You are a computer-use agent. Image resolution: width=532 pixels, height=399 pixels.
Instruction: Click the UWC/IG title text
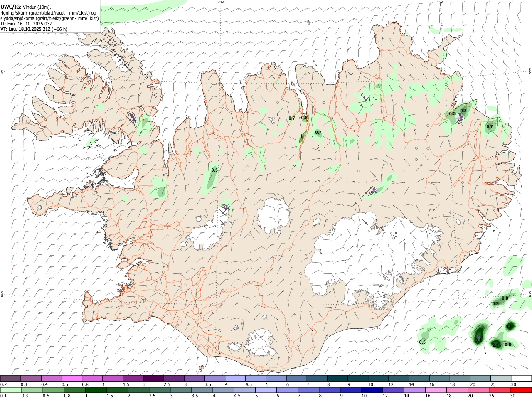click(10, 7)
